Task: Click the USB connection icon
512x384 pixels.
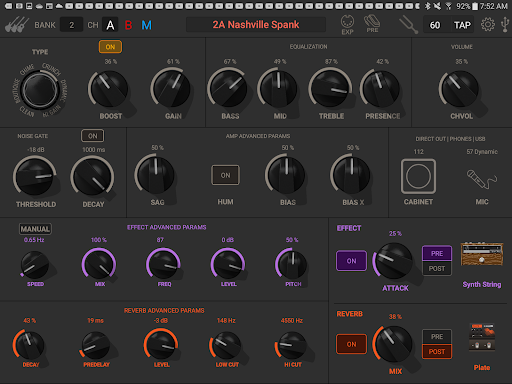Action: point(505,25)
